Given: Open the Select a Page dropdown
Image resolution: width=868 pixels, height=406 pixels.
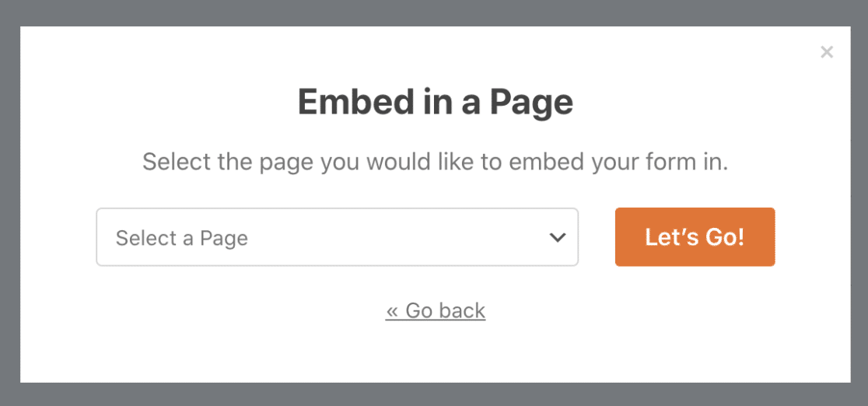Looking at the screenshot, I should tap(337, 237).
